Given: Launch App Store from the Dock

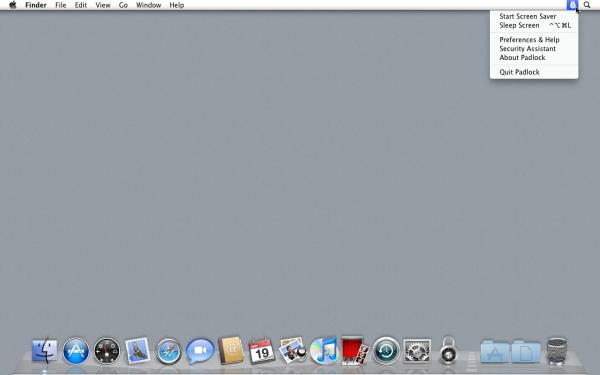Looking at the screenshot, I should tap(76, 351).
